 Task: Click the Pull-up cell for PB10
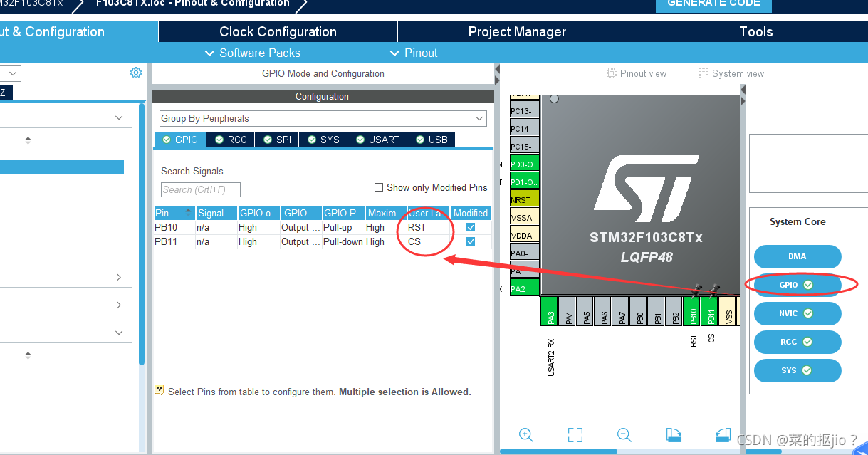coord(343,227)
